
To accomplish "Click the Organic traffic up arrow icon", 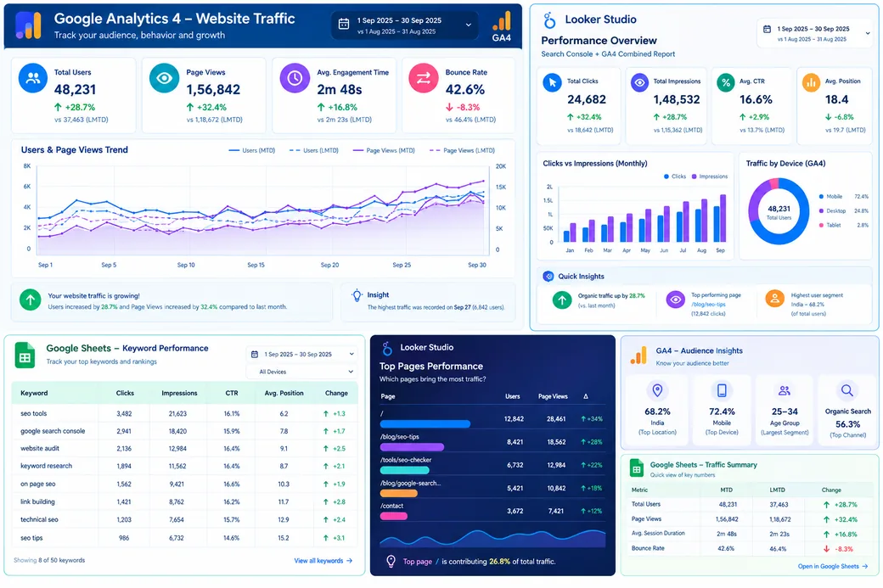I will tap(561, 300).
